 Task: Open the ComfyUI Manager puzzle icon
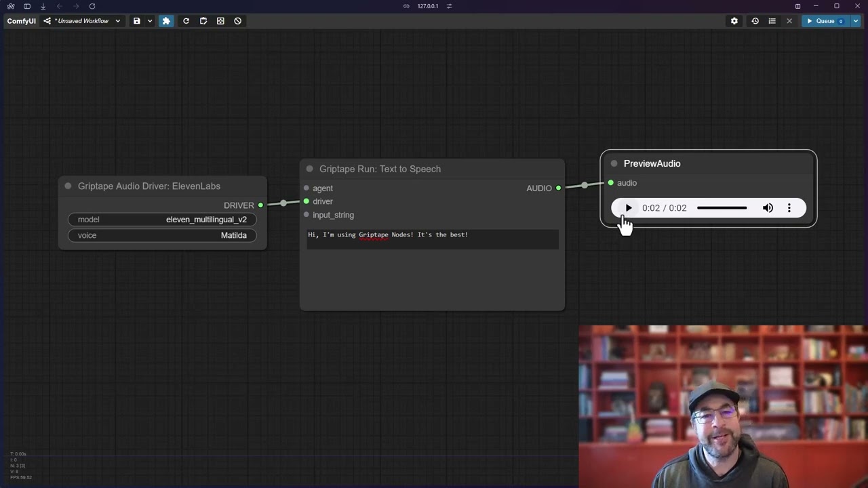pos(166,21)
